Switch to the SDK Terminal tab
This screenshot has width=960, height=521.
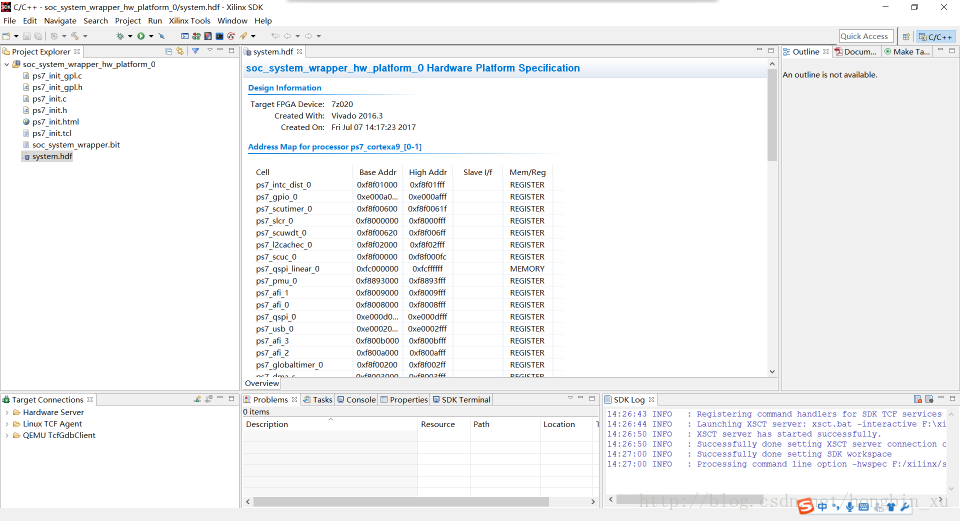461,400
